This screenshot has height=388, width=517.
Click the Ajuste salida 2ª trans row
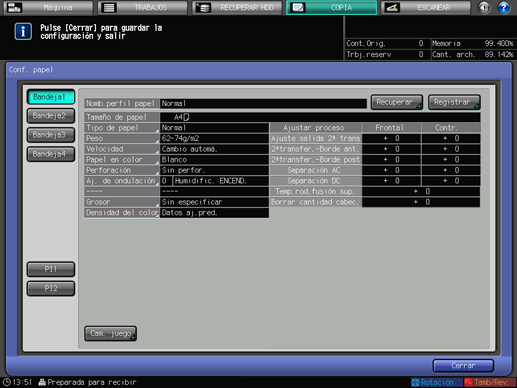coord(316,138)
